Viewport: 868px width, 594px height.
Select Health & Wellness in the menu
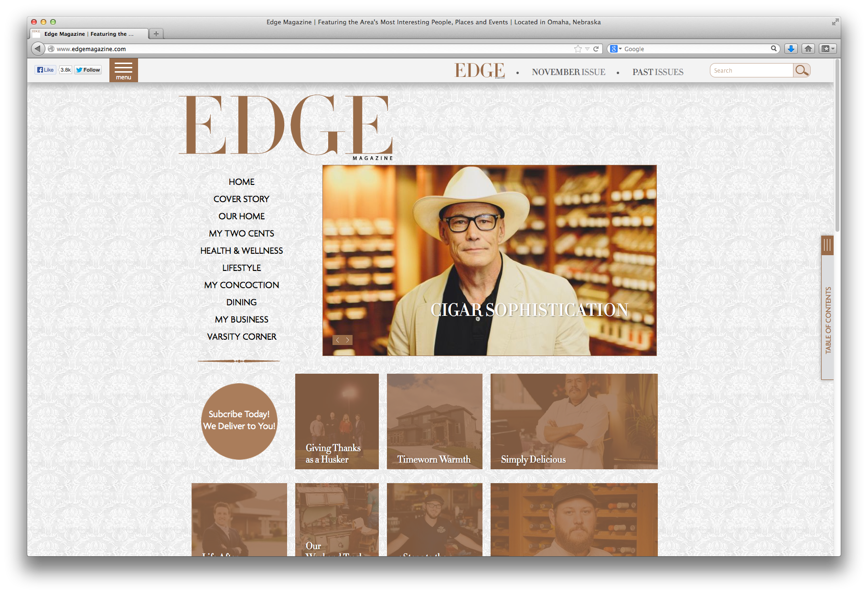pos(241,250)
